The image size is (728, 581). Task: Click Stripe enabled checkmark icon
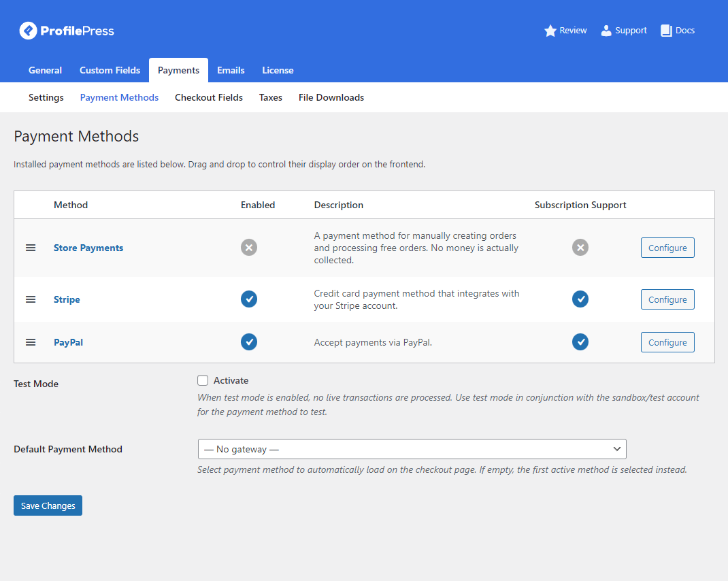point(249,299)
